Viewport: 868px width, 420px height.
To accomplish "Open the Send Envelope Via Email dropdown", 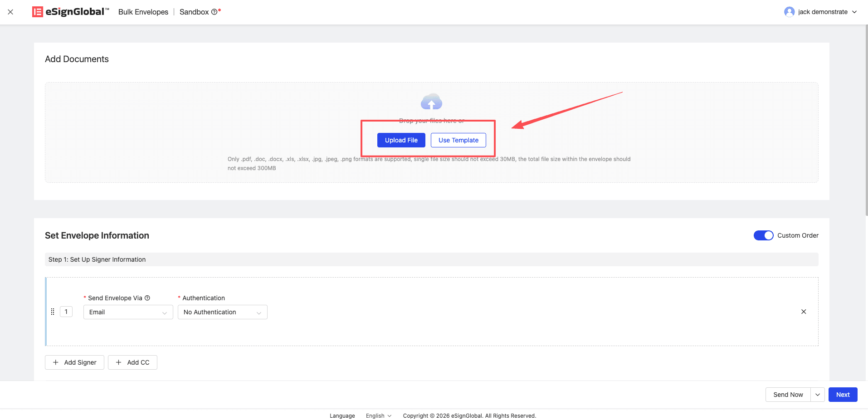I will click(128, 312).
